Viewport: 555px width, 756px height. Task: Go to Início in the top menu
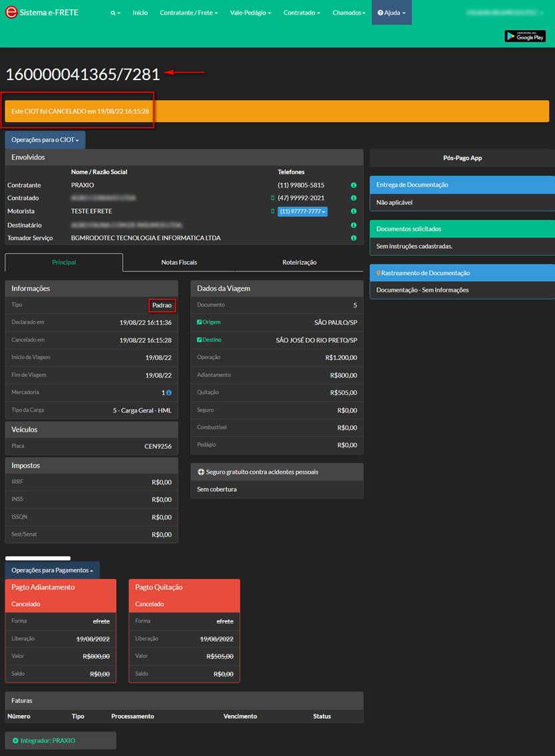pos(140,13)
